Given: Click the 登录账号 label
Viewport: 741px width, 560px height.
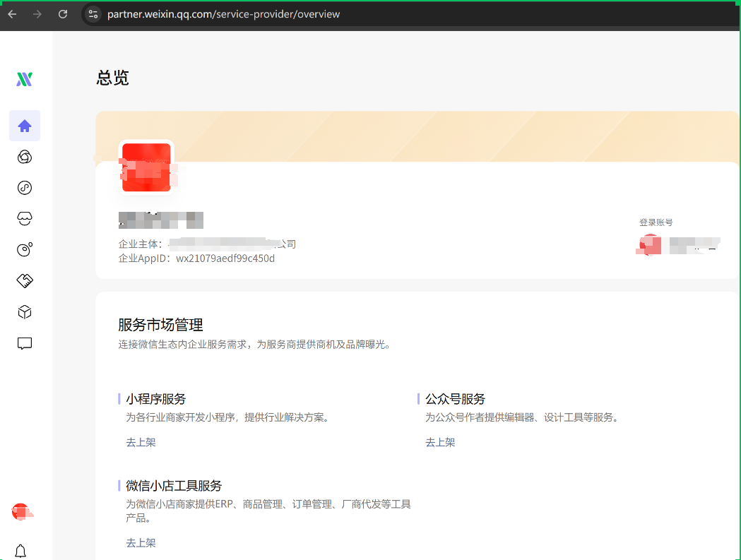Looking at the screenshot, I should 656,222.
